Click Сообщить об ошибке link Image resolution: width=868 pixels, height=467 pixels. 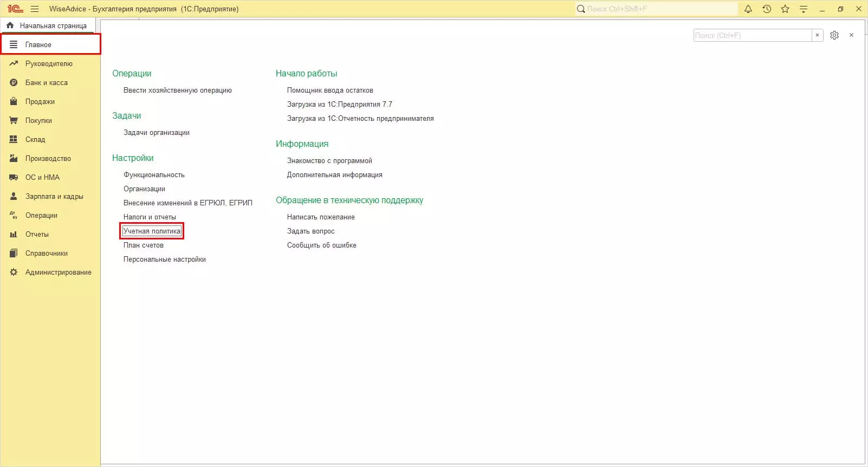click(322, 245)
